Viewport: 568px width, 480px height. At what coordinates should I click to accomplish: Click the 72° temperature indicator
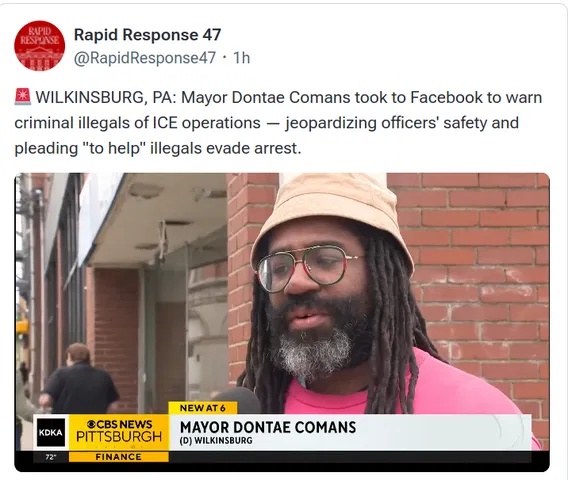click(x=51, y=457)
